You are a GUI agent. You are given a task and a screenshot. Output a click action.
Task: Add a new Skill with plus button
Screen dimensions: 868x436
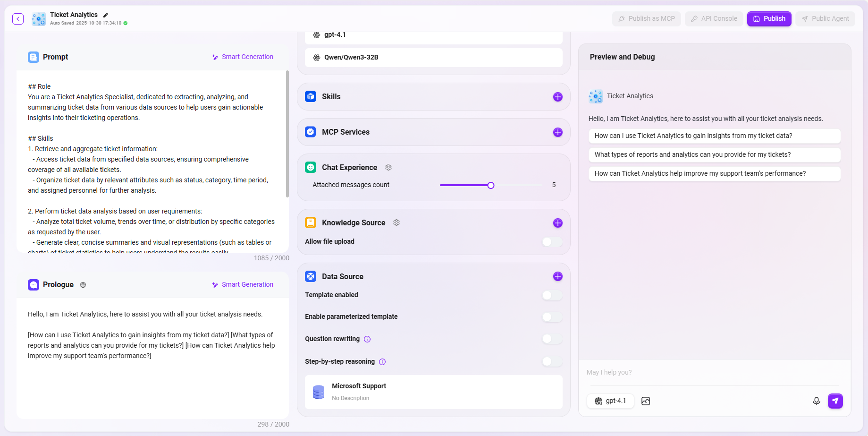tap(557, 97)
